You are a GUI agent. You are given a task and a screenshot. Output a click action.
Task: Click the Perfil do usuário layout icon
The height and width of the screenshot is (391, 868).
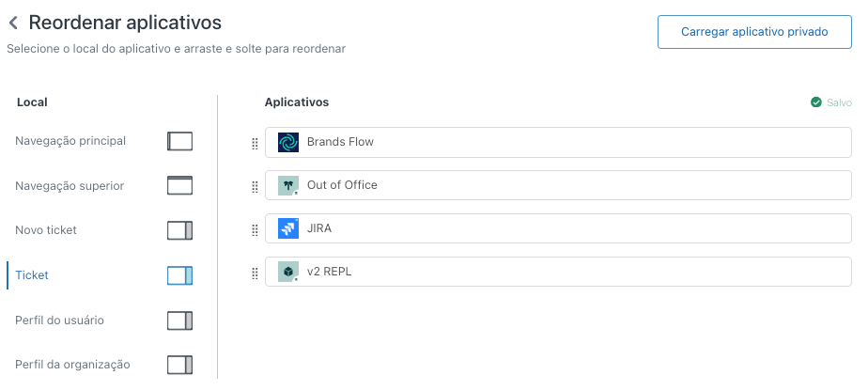click(x=179, y=321)
